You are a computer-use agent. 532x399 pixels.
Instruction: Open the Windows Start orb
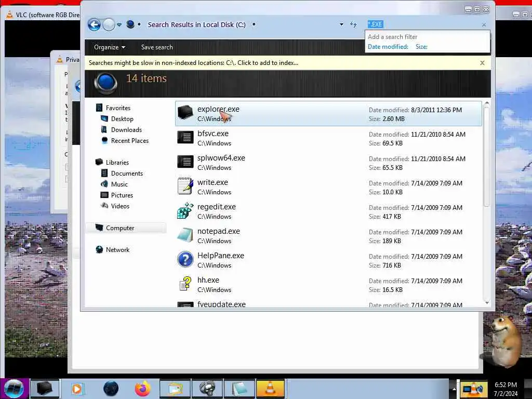pyautogui.click(x=14, y=389)
